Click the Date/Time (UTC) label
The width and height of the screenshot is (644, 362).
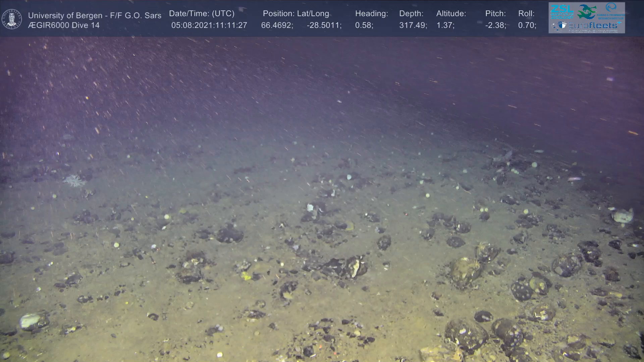click(x=202, y=14)
